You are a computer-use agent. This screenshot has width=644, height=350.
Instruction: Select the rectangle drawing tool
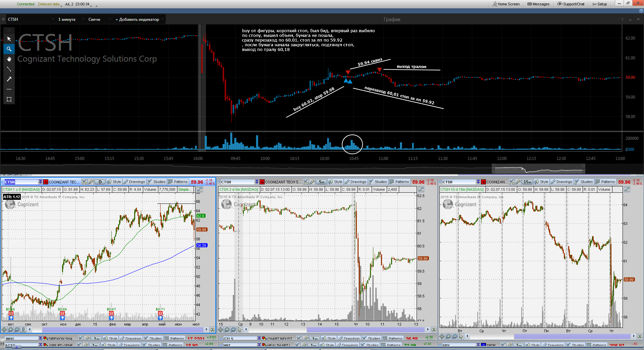pos(9,99)
